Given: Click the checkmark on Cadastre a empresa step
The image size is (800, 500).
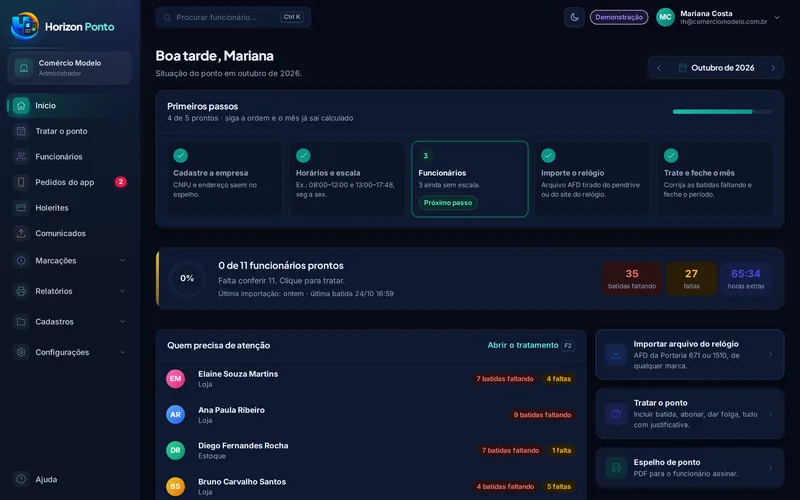Looking at the screenshot, I should click(x=181, y=156).
